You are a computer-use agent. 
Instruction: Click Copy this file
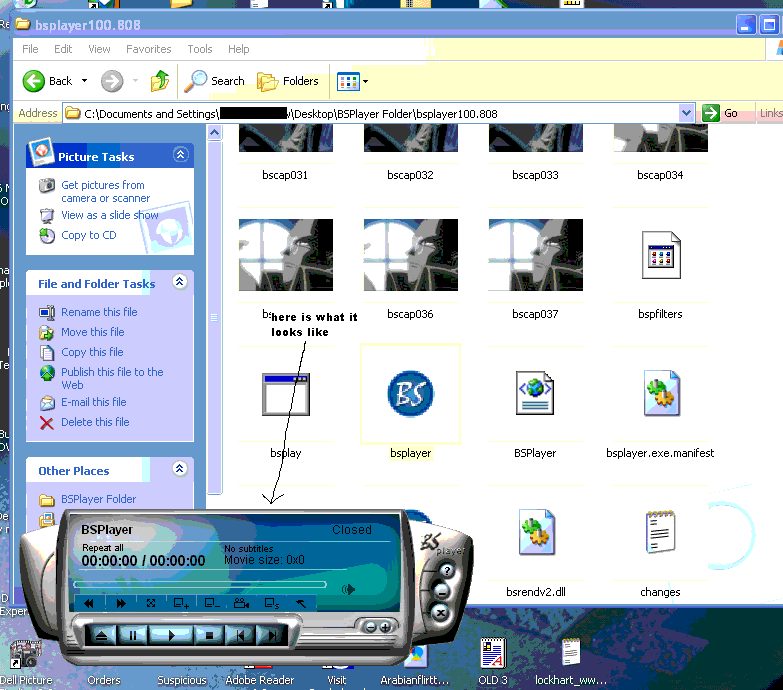(92, 352)
